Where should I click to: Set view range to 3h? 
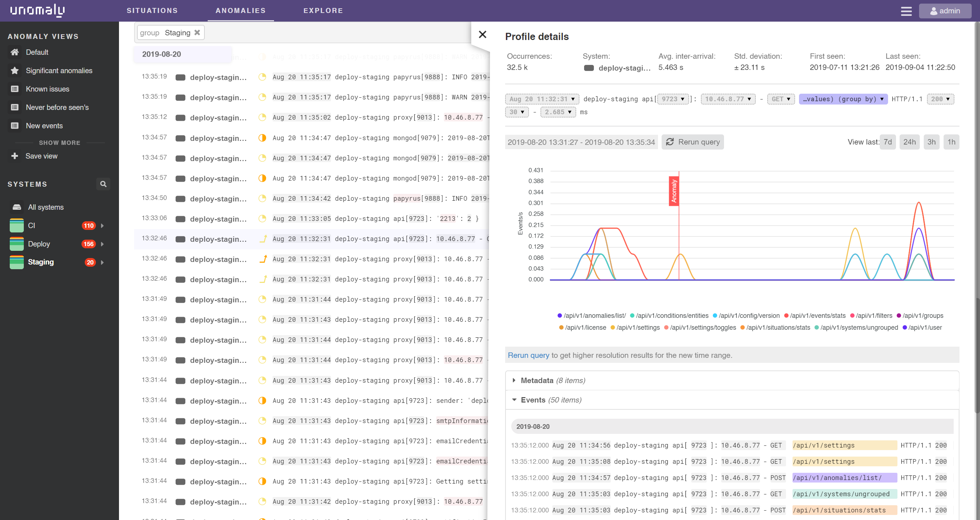(x=931, y=142)
